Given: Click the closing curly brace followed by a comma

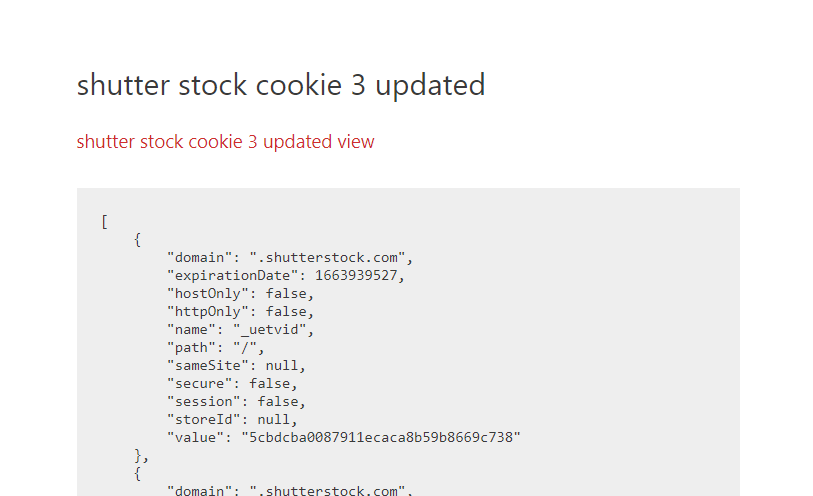Looking at the screenshot, I should (142, 456).
